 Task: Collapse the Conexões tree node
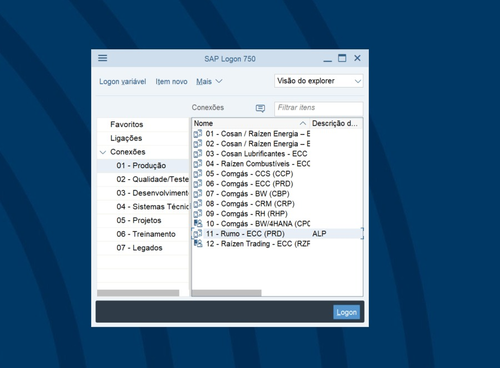click(103, 152)
